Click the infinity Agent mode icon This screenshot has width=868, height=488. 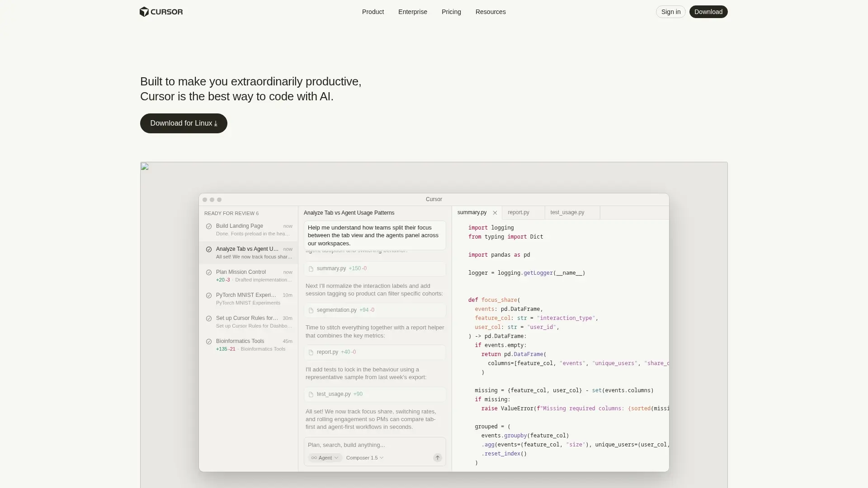pos(314,458)
